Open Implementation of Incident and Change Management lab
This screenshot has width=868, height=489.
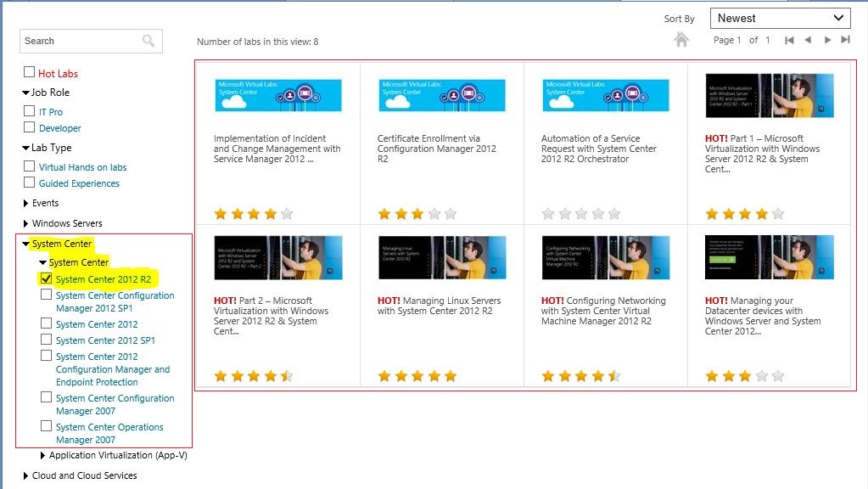coord(277,149)
